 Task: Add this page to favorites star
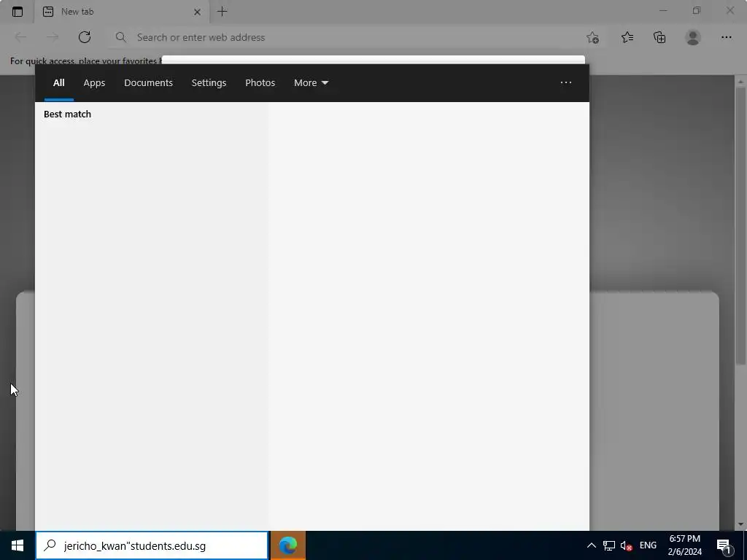pos(592,37)
